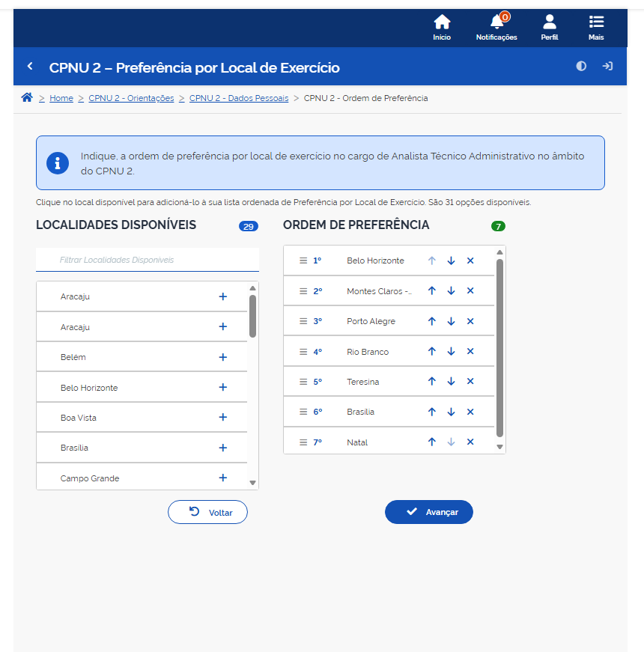
Task: Click drag handle of Brasília preference row
Action: pos(303,412)
